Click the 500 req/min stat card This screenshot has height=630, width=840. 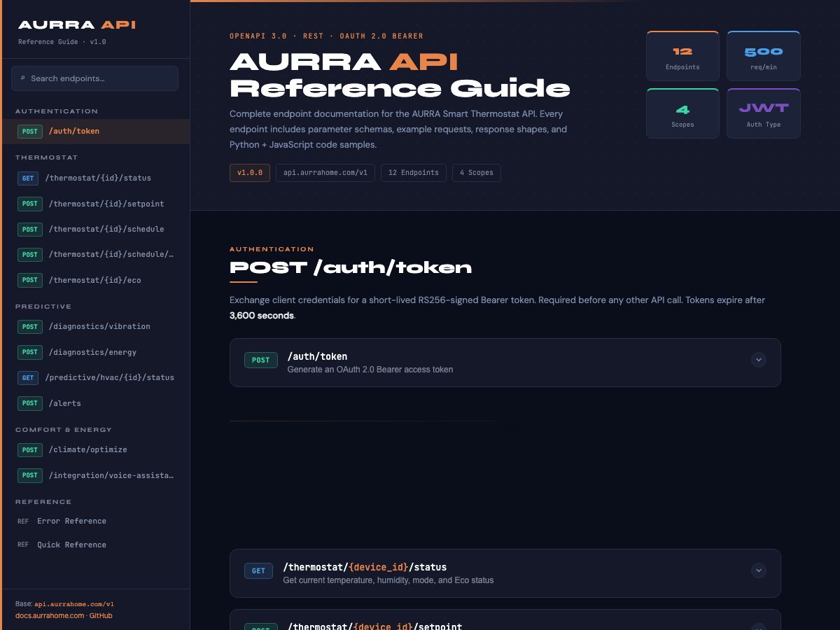coord(764,56)
